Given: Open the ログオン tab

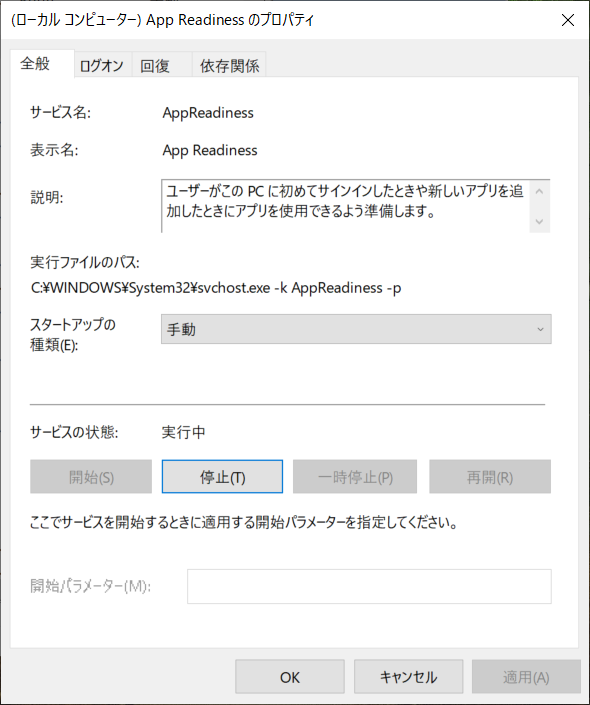Looking at the screenshot, I should click(x=103, y=66).
